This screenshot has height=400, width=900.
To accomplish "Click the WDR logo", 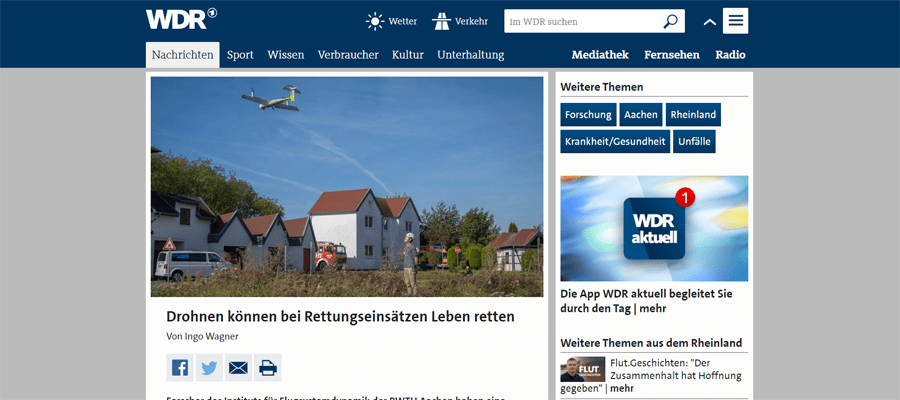I will pos(181,19).
